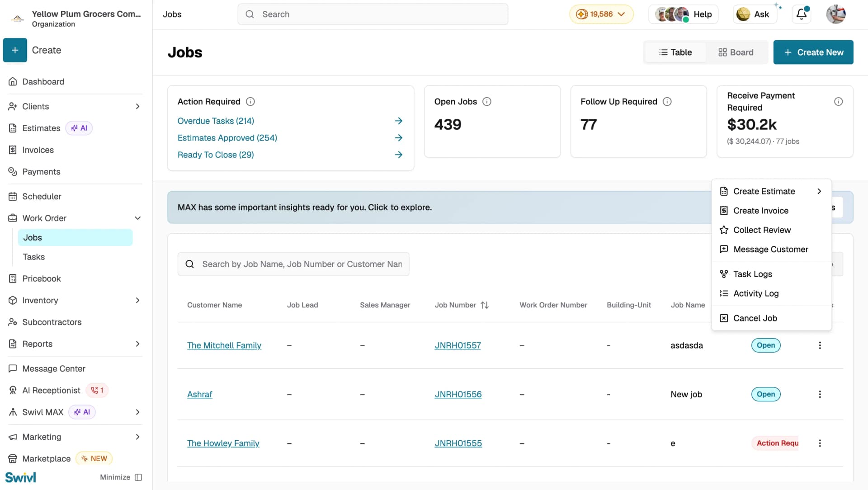Open the notifications bell icon
The image size is (868, 490).
click(x=802, y=14)
